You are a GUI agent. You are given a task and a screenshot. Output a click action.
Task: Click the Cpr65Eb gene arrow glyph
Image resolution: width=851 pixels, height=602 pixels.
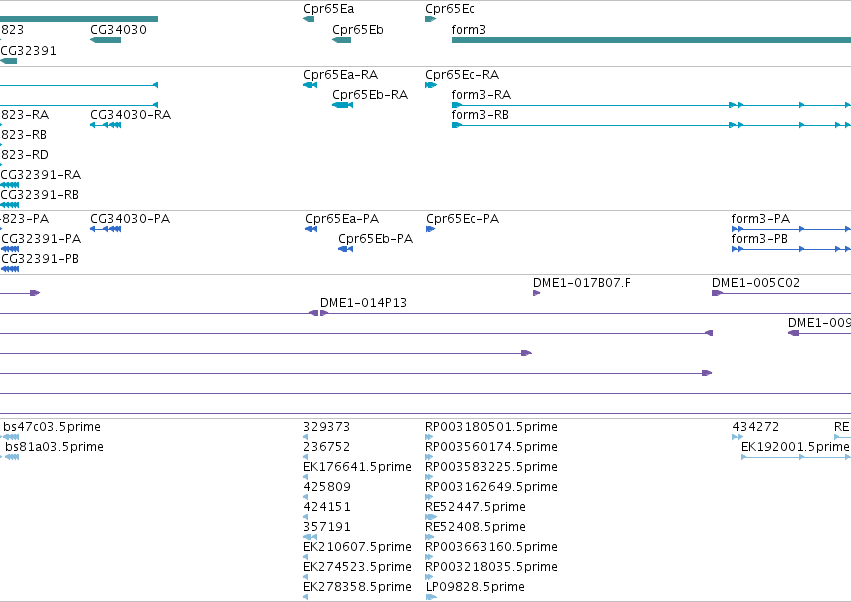click(341, 40)
